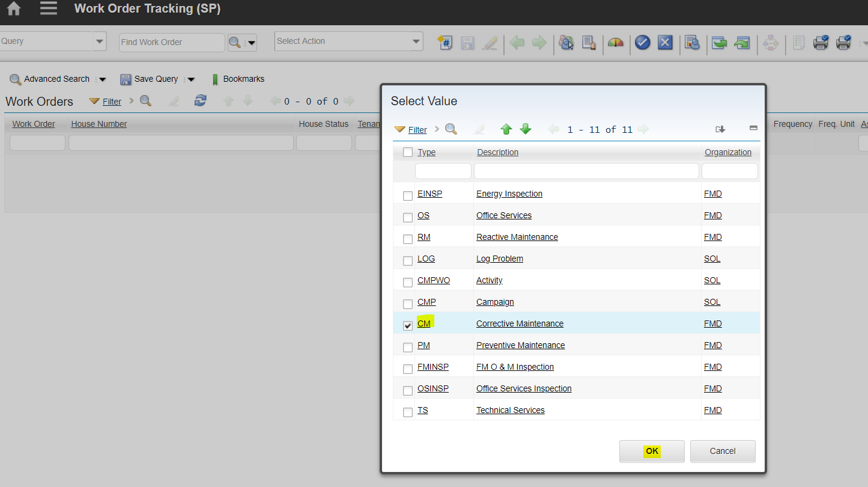The image size is (868, 487).
Task: Expand the Save Query dropdown arrow
Action: (190, 79)
